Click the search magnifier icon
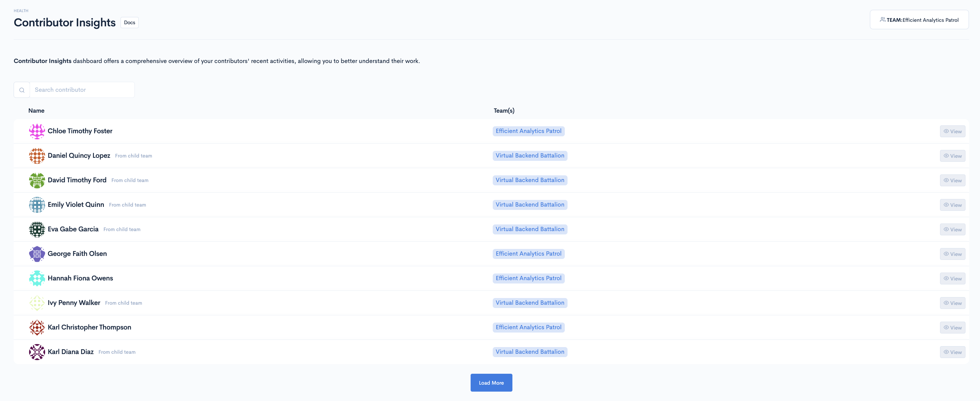This screenshot has width=980, height=401. (22, 90)
